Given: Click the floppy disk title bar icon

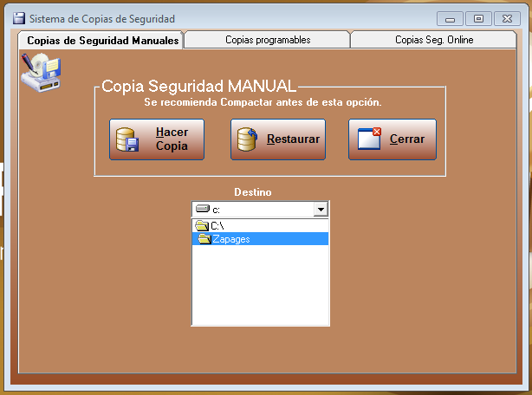Looking at the screenshot, I should click(19, 18).
